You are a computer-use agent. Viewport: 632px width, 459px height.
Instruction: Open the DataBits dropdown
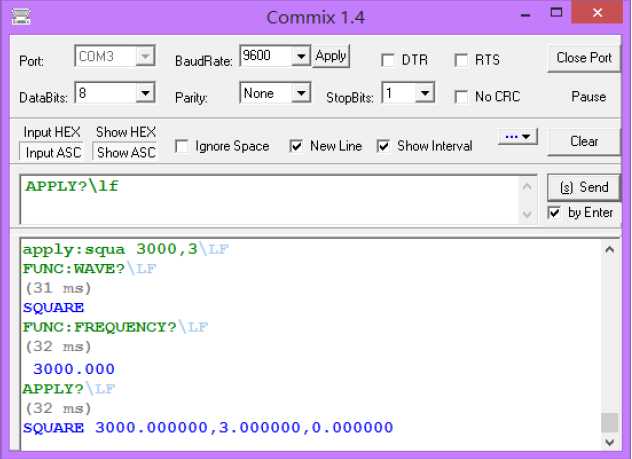click(x=145, y=93)
